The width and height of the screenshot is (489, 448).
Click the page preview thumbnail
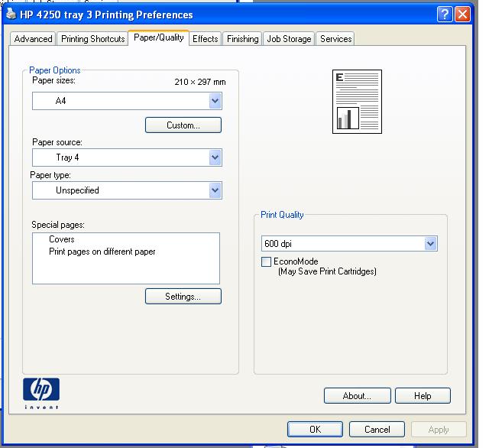pyautogui.click(x=357, y=102)
